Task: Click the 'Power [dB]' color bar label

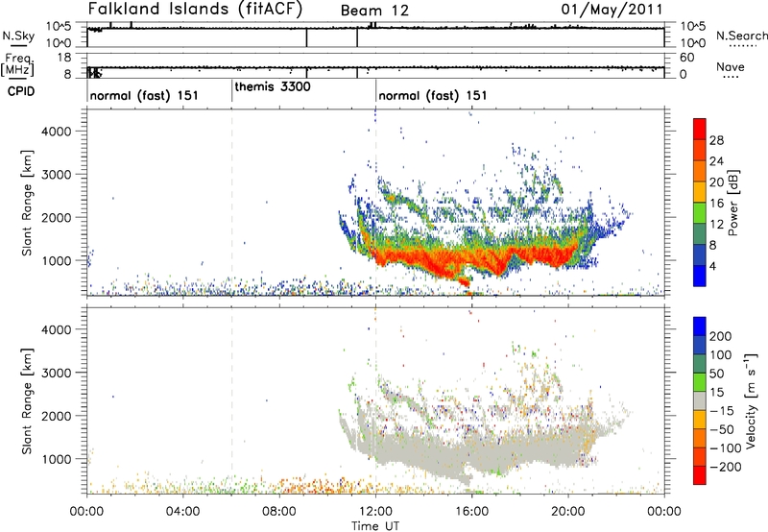Action: pyautogui.click(x=733, y=203)
